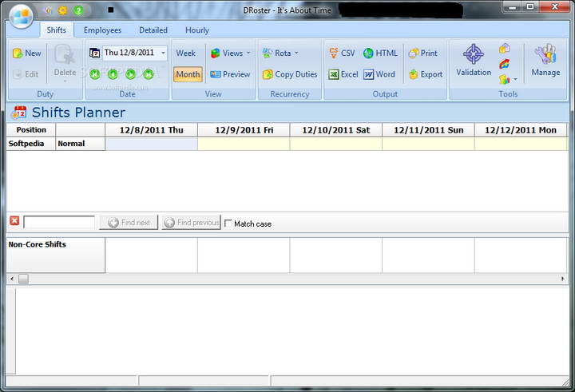Open the date picker dropdown arrow

(x=163, y=53)
